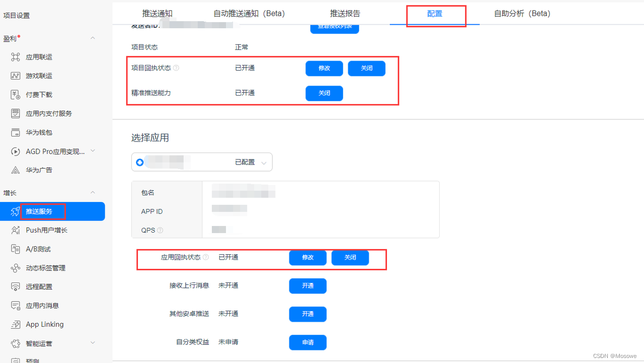Open the 自助分析 (Beta) tab

(522, 14)
